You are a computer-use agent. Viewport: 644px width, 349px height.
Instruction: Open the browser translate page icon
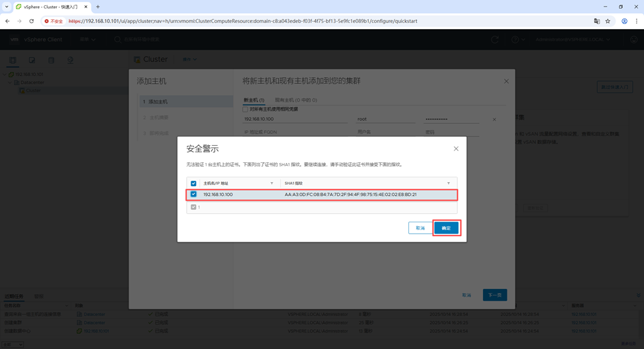(596, 21)
